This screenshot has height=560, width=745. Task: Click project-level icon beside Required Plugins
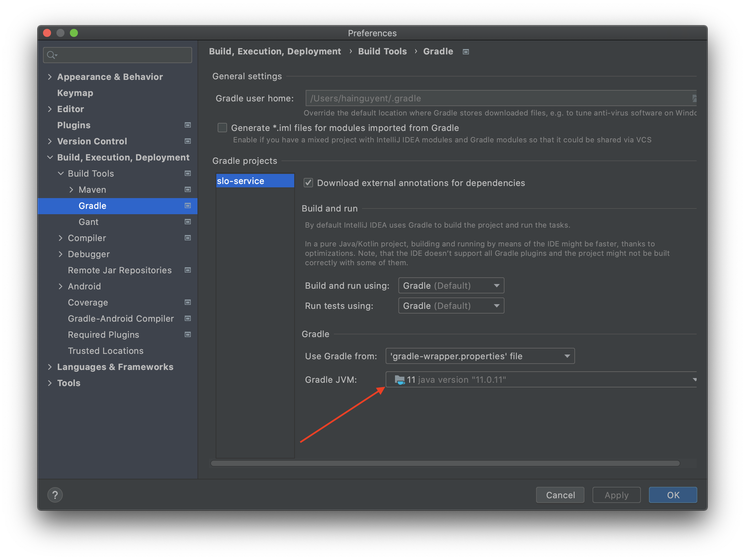[188, 334]
